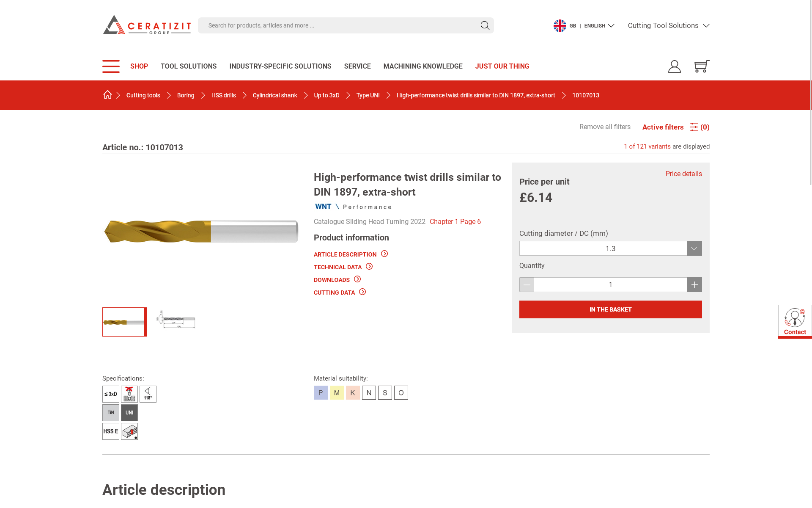Expand the Cutting diameter dropdown

(x=610, y=248)
